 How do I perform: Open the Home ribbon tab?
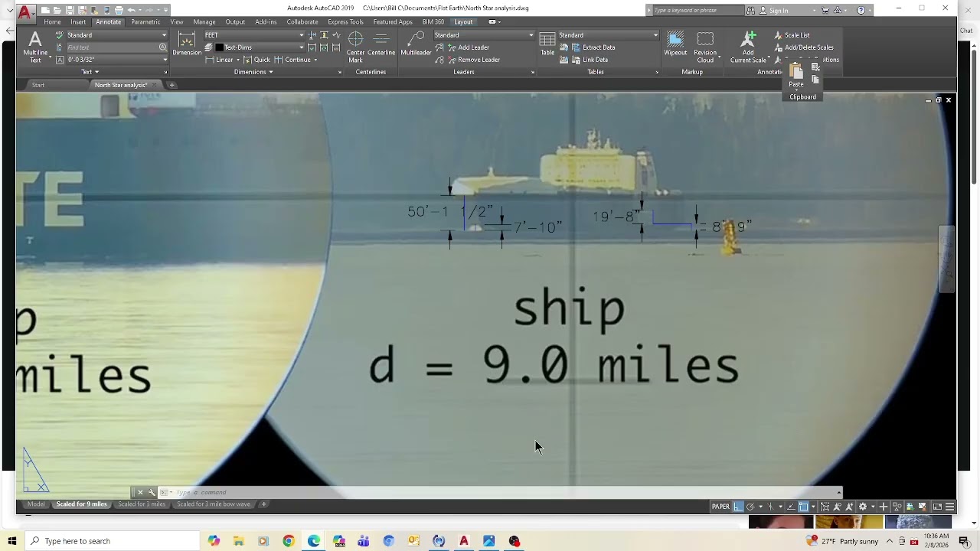pyautogui.click(x=52, y=22)
